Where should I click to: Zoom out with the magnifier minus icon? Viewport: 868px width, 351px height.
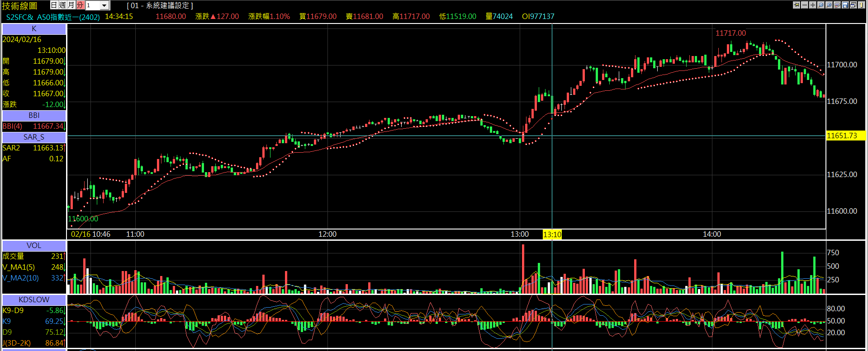(x=821, y=5)
